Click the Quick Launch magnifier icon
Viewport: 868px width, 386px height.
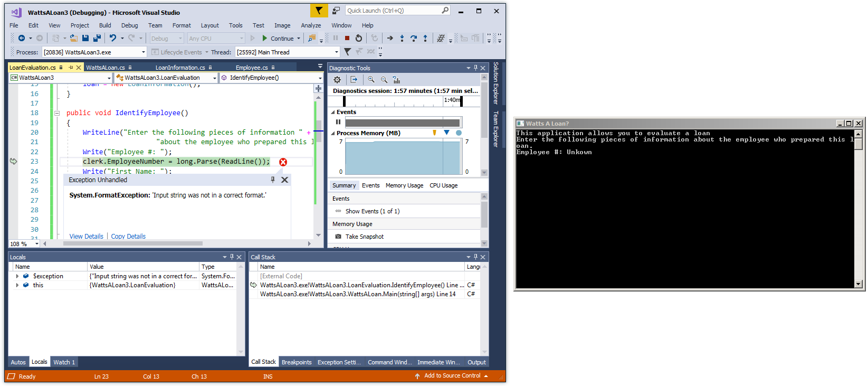[445, 10]
